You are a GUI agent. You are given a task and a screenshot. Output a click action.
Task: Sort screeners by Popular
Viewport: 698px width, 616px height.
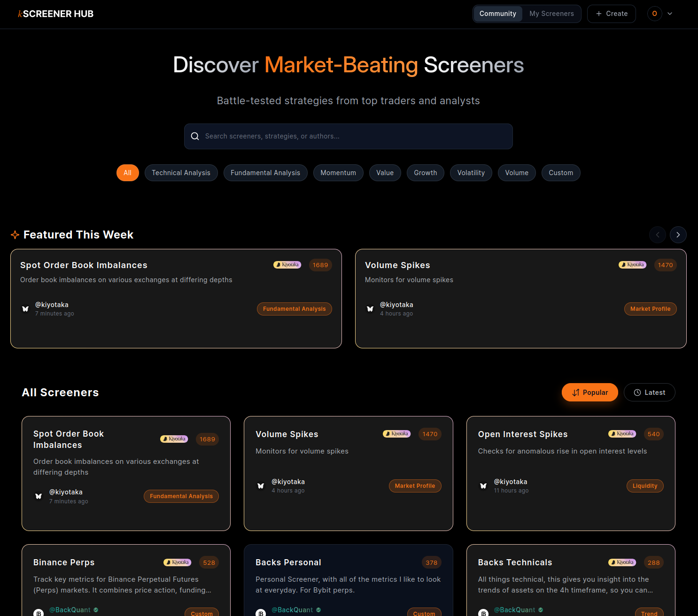[x=589, y=393]
